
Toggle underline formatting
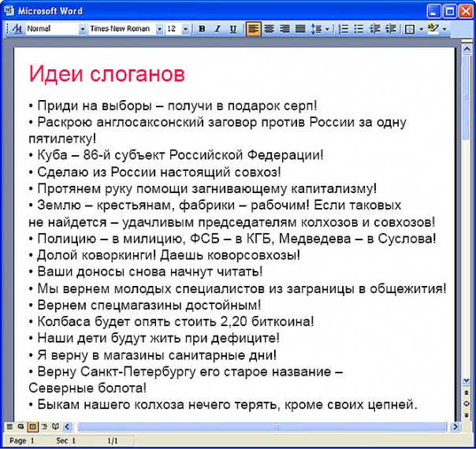tap(232, 29)
